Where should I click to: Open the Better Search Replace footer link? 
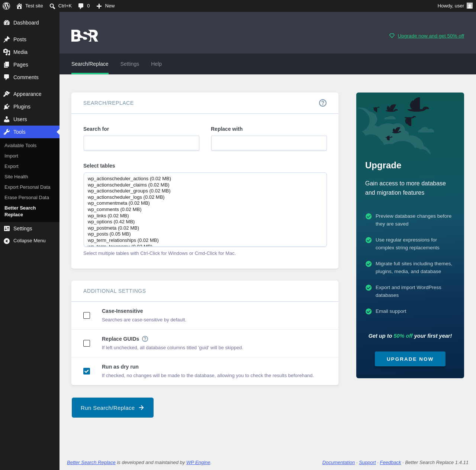(x=91, y=463)
